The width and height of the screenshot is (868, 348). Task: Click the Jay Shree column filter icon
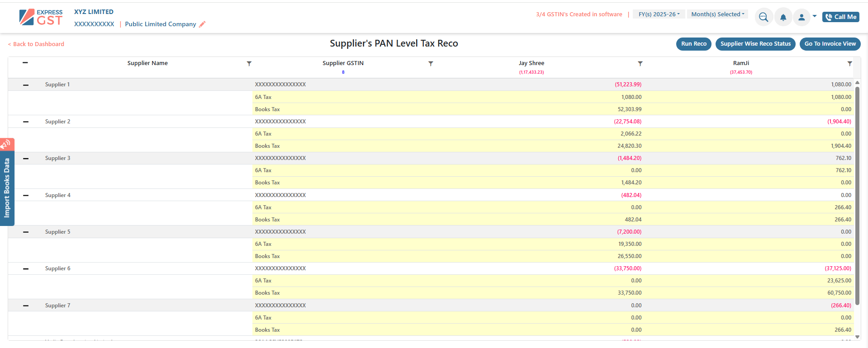640,64
